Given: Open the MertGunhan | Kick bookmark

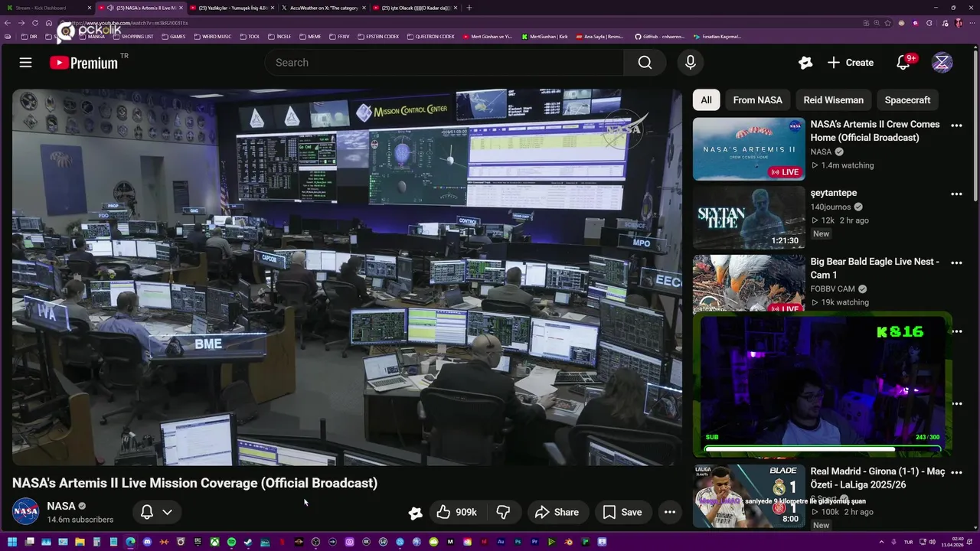Looking at the screenshot, I should click(x=545, y=36).
